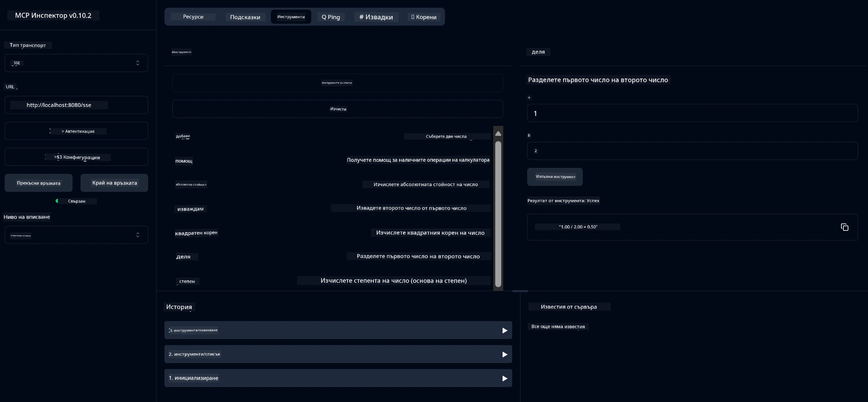Open the Корени tab
This screenshot has height=402, width=868.
pyautogui.click(x=424, y=17)
